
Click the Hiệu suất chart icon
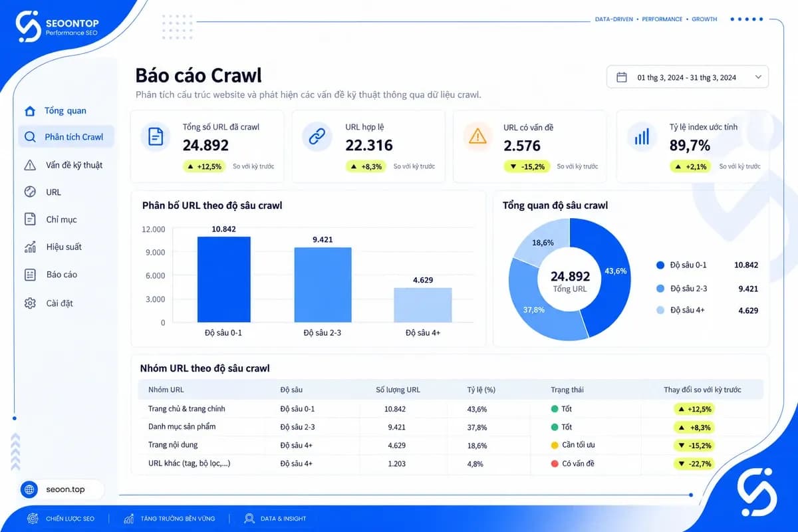[30, 247]
